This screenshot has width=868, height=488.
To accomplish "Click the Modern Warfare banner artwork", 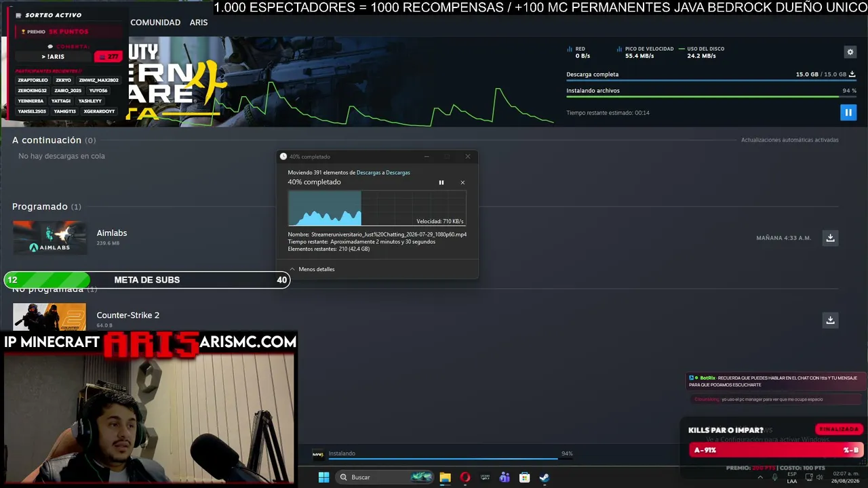I will (x=176, y=81).
